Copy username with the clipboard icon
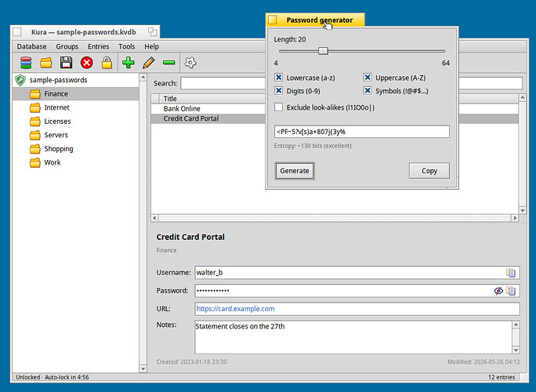The height and width of the screenshot is (392, 536). point(511,273)
